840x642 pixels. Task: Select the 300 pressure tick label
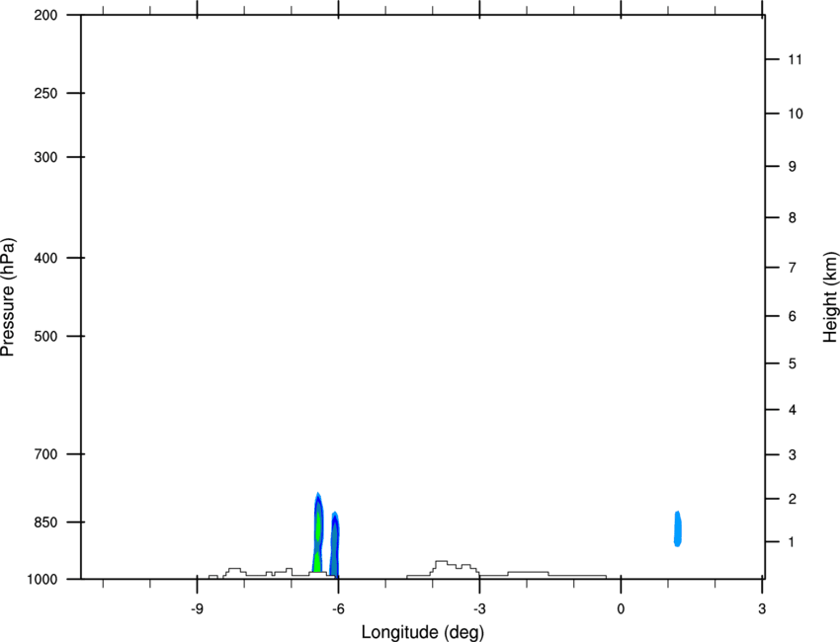(x=45, y=157)
